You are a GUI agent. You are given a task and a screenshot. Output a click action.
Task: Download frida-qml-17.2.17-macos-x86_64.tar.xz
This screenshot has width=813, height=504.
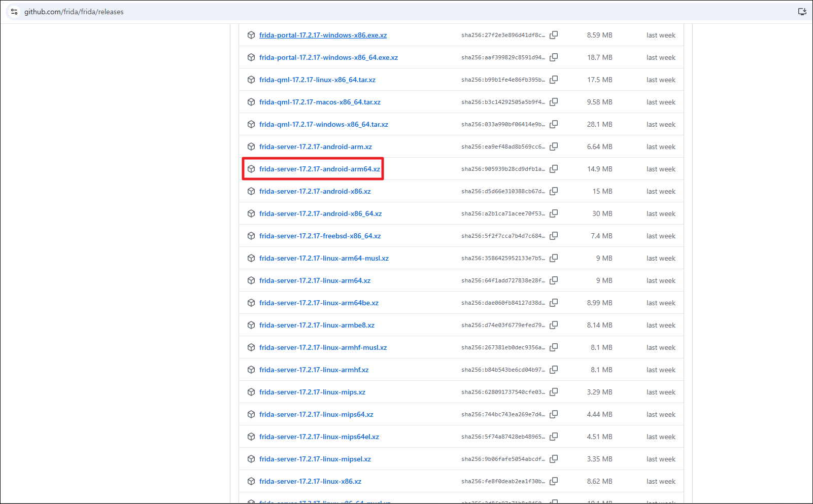click(320, 102)
